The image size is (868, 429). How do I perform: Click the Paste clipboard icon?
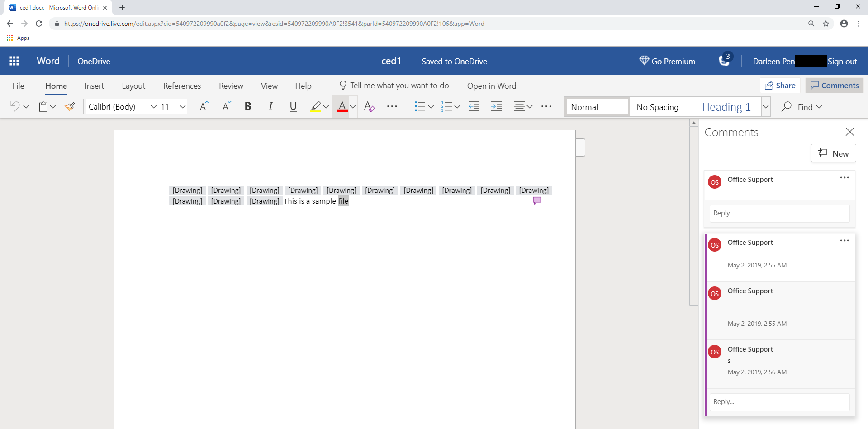(x=43, y=107)
